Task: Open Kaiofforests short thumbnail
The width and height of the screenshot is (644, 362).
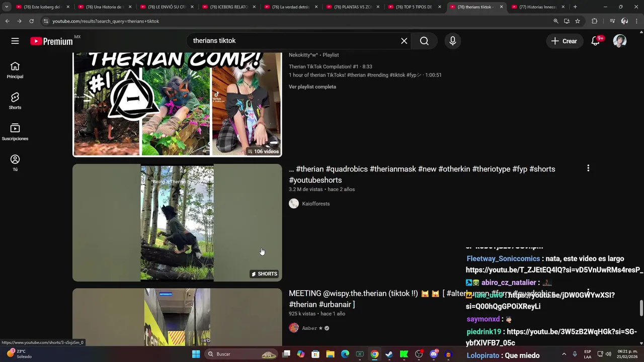Action: click(x=177, y=223)
